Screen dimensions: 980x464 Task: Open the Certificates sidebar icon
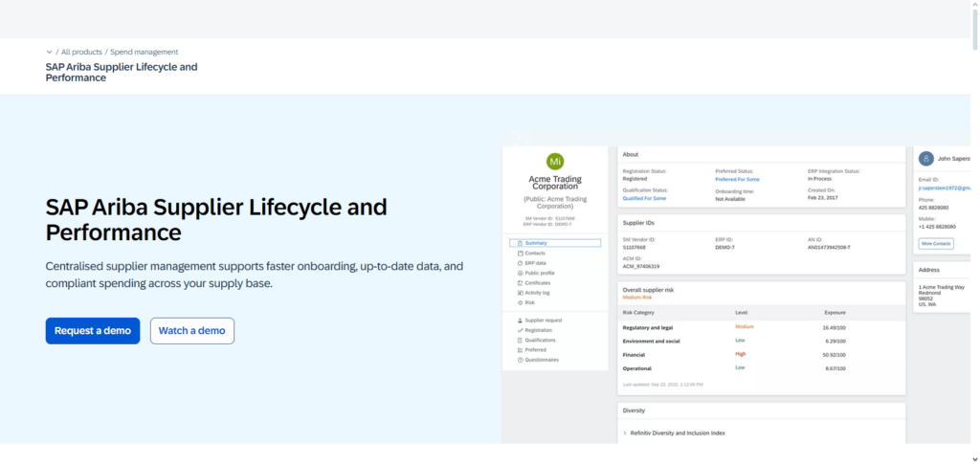(520, 283)
